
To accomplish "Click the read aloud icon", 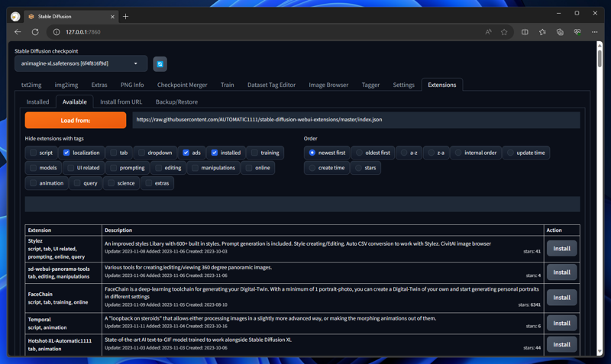I will (x=488, y=32).
